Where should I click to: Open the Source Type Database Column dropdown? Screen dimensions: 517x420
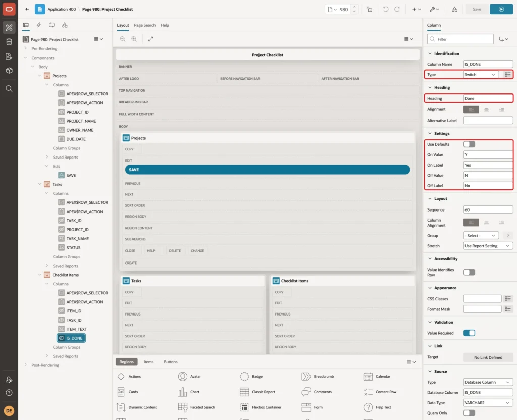[488, 382]
